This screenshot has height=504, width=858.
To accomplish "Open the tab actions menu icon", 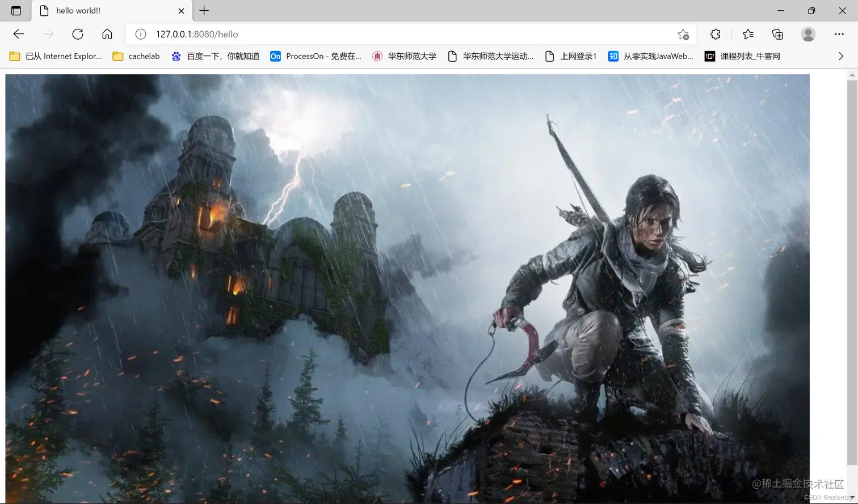I will (x=16, y=11).
